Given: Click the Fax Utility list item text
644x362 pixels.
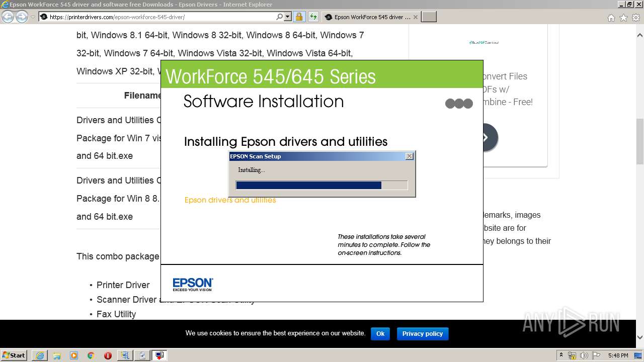Looking at the screenshot, I should pos(116,314).
